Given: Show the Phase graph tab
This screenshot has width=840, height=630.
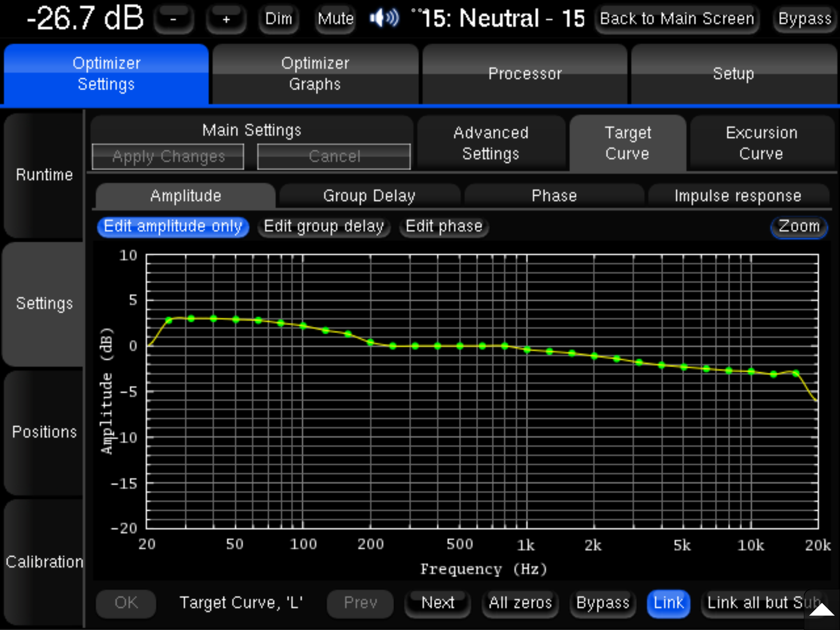Looking at the screenshot, I should [554, 196].
